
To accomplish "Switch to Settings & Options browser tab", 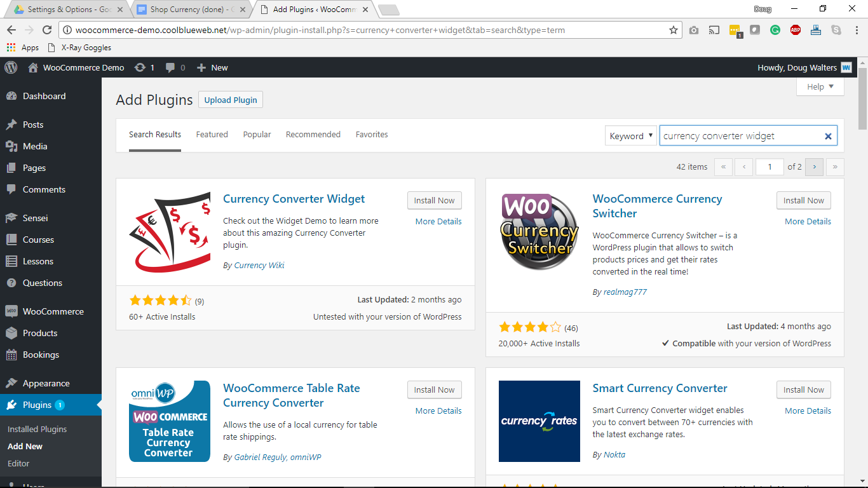I will click(68, 10).
